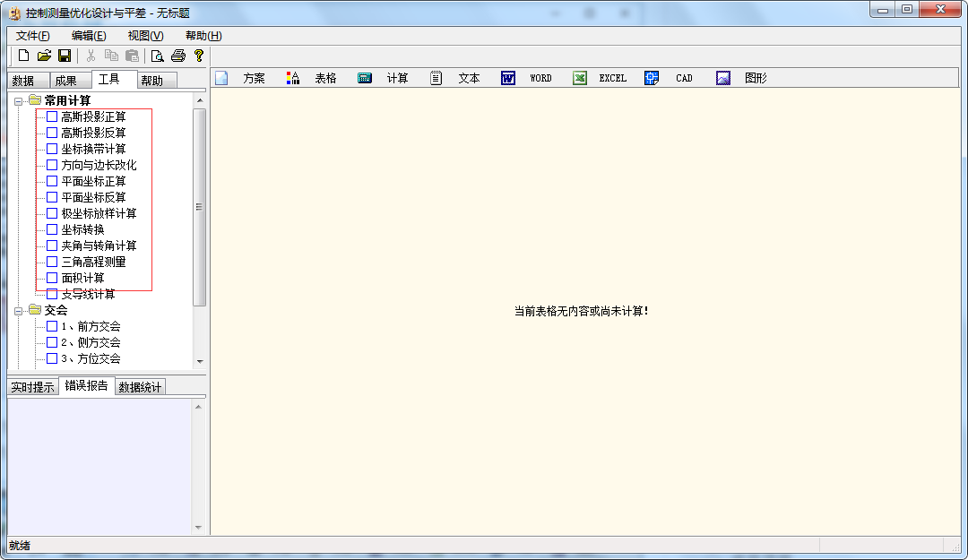Click the Printer icon in toolbar
The height and width of the screenshot is (560, 968).
178,56
